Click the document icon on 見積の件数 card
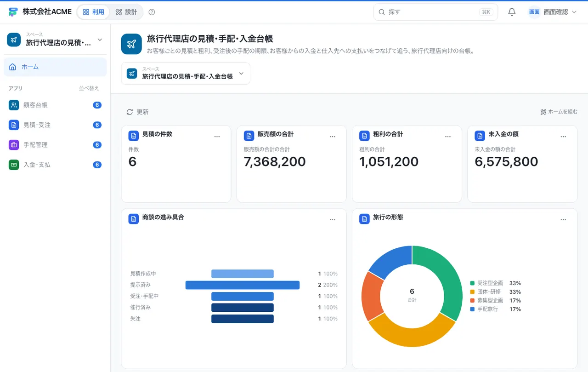The image size is (588, 372). tap(133, 136)
